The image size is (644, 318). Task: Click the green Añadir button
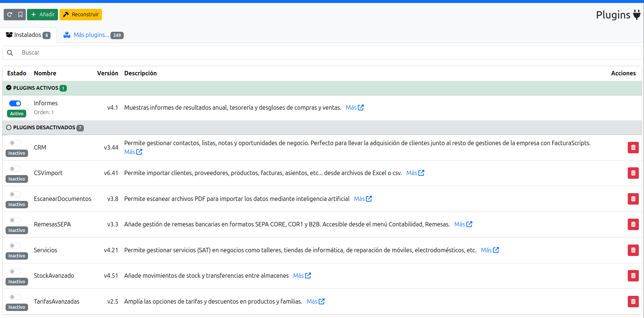[42, 14]
